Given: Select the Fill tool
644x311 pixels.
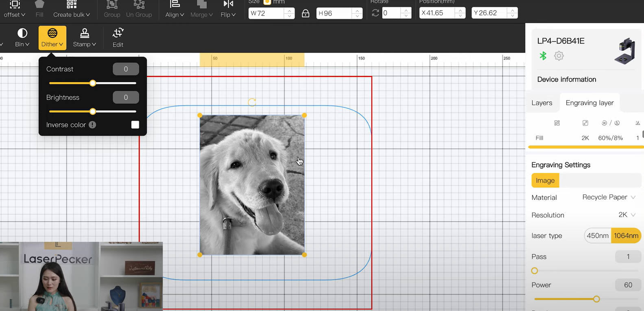Looking at the screenshot, I should coord(39,9).
